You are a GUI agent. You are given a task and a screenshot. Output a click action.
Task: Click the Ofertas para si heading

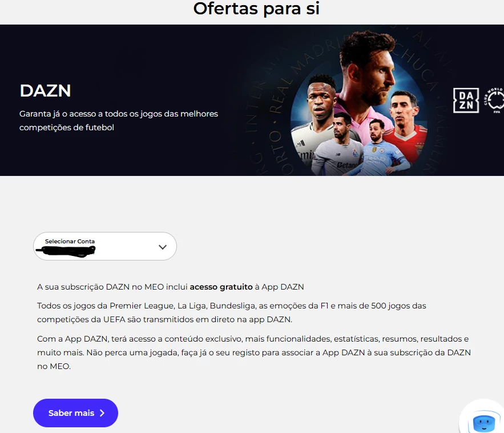[x=256, y=9]
